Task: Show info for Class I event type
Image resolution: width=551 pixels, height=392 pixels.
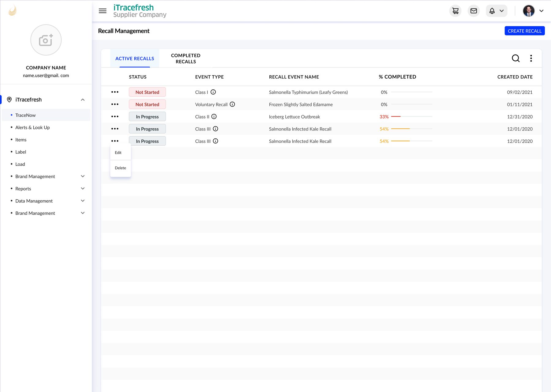Action: [213, 92]
